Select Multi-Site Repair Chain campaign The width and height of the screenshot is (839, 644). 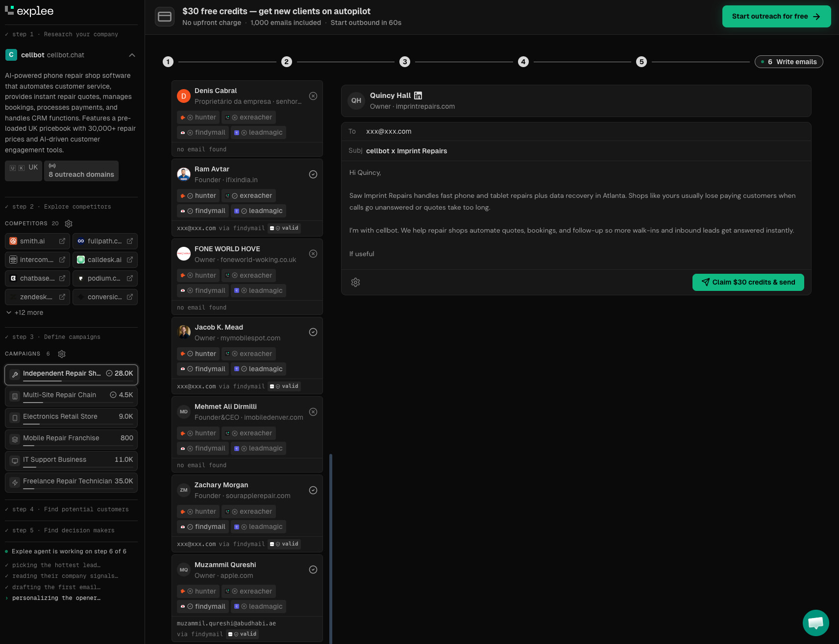[71, 396]
